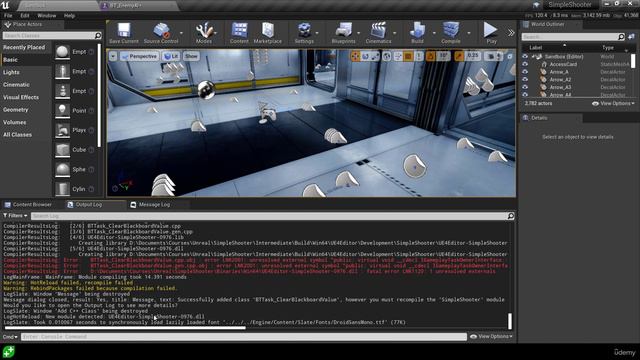Maximize or restore the viewport
The height and width of the screenshot is (360, 640).
[510, 56]
